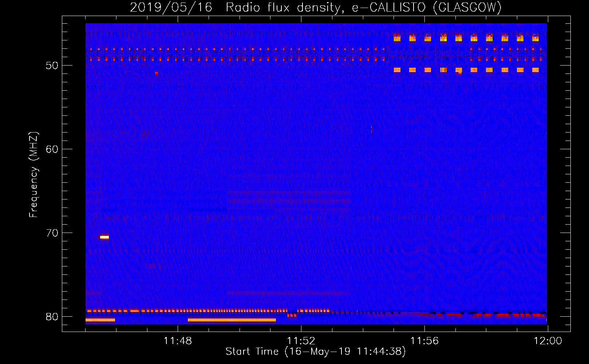
Task: Click the '11:52' time tick label
Action: click(301, 341)
